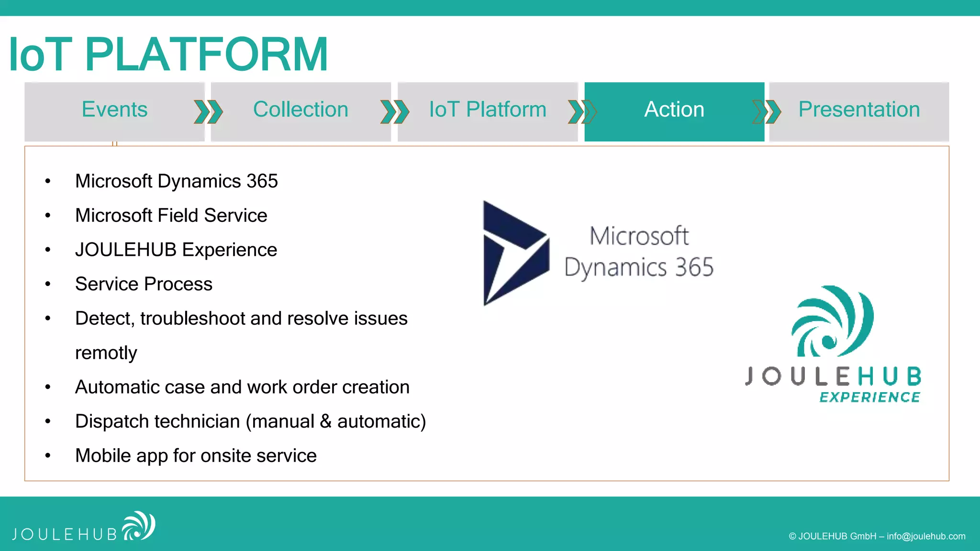The height and width of the screenshot is (551, 980).
Task: Select the Collection step tab
Action: 301,110
